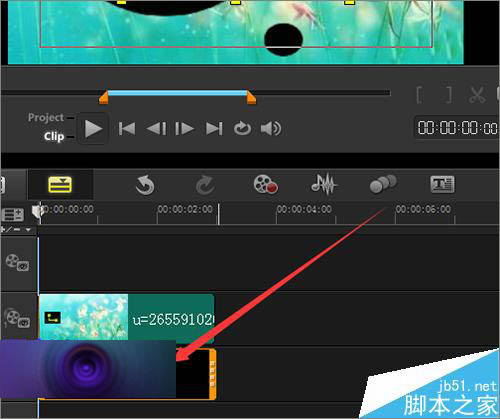Open the Record/Capture option

266,184
